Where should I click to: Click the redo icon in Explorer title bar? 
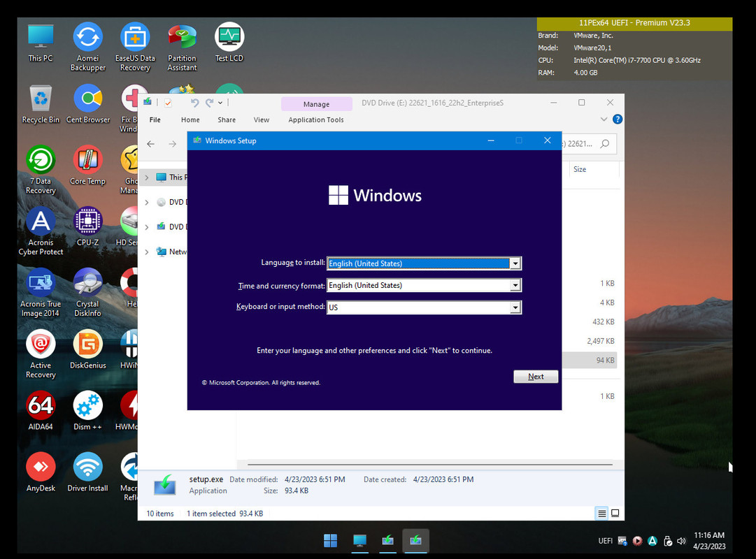point(209,103)
